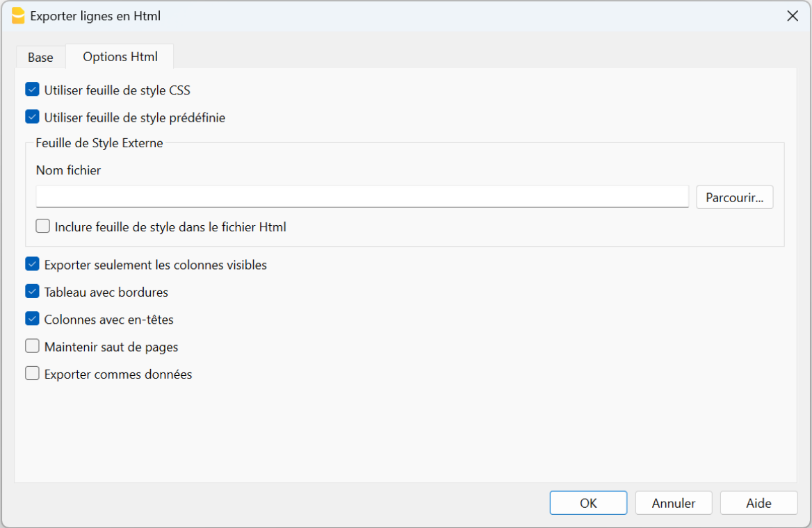812x528 pixels.
Task: Click the Feuille de Style Externe group label
Action: click(x=99, y=144)
